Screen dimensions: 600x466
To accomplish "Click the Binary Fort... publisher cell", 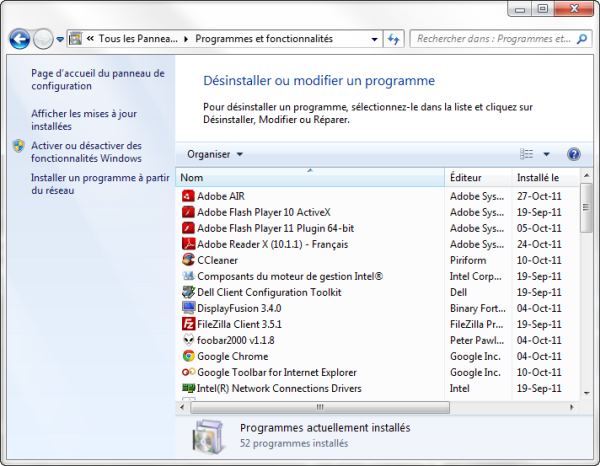I will pos(478,308).
